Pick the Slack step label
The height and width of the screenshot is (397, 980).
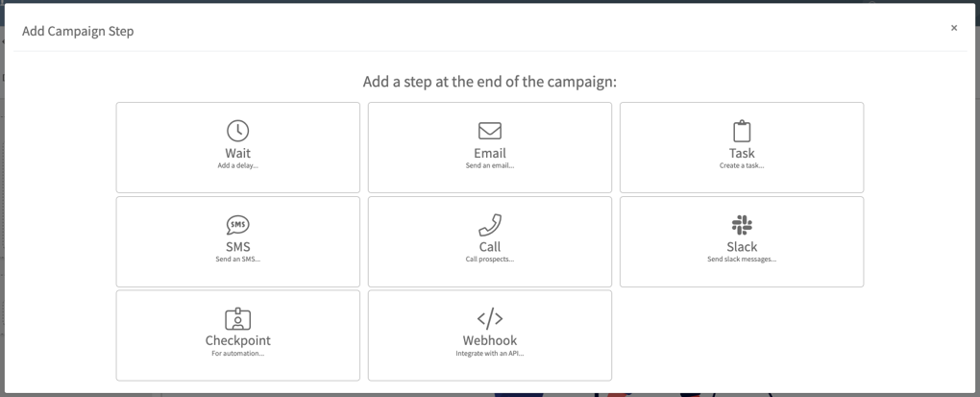(742, 247)
